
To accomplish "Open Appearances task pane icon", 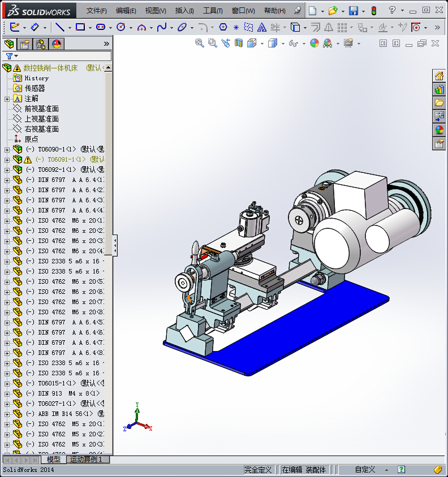I will click(x=439, y=130).
